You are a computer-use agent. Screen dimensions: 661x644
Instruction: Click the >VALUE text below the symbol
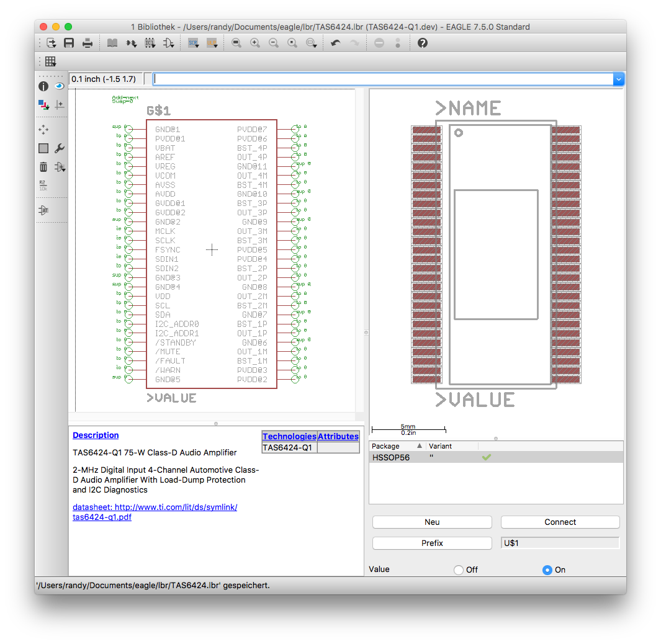coord(171,398)
